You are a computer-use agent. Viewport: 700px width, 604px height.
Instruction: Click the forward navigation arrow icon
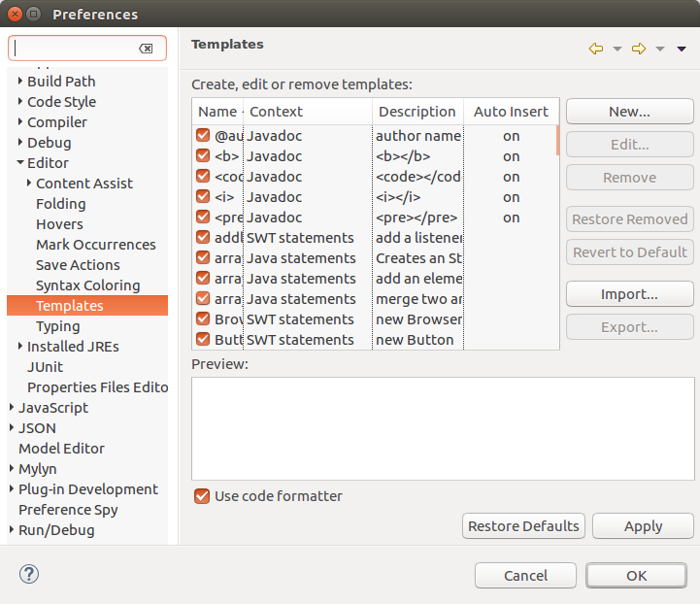[639, 49]
